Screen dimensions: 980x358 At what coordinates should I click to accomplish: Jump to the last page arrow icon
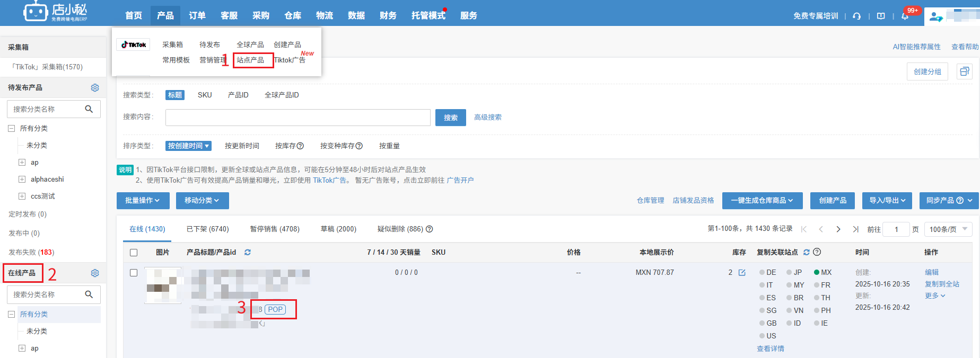[855, 229]
